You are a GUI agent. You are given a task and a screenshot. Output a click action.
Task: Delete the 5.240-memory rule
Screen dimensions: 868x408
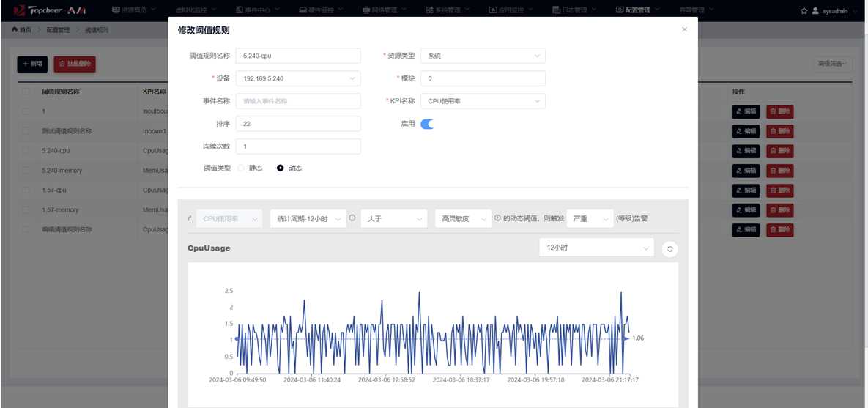[x=780, y=171]
